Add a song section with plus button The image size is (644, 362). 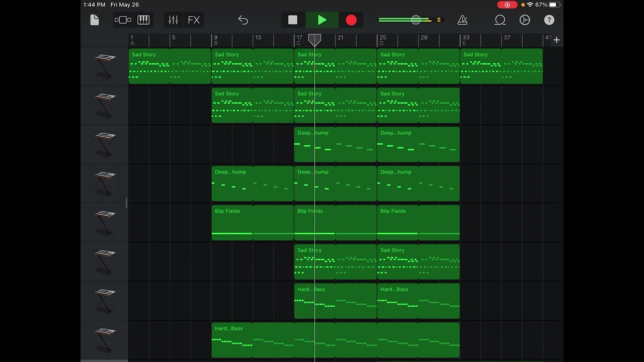556,40
